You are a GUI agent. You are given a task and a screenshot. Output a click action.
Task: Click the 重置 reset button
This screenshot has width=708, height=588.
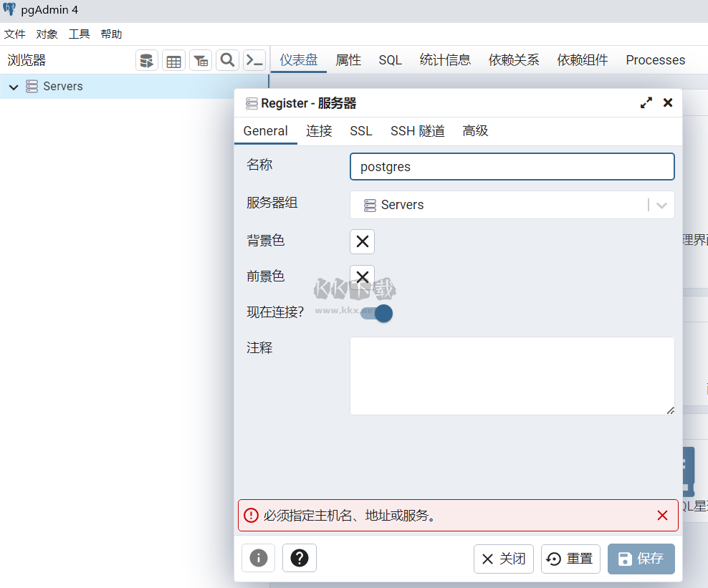pyautogui.click(x=570, y=559)
